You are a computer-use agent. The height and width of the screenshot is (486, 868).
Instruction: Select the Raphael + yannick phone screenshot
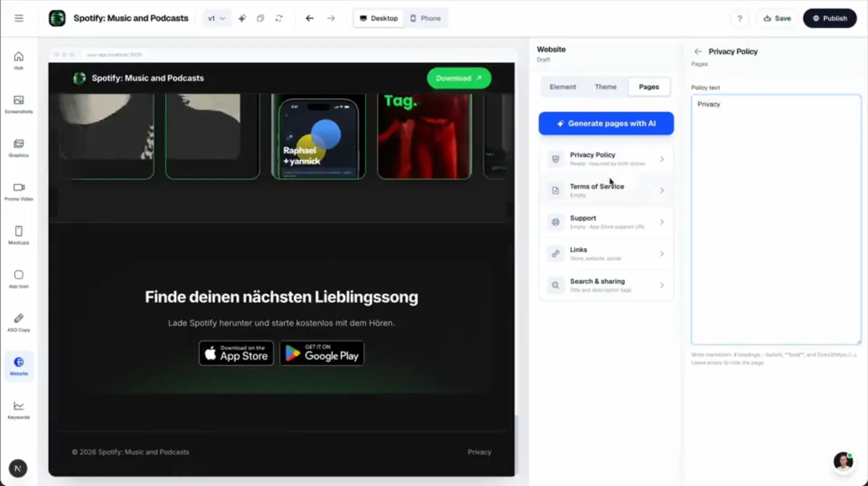(318, 137)
